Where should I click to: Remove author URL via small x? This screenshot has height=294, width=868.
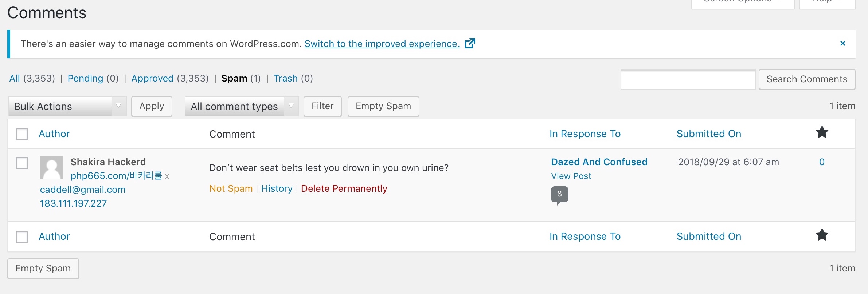click(x=167, y=176)
